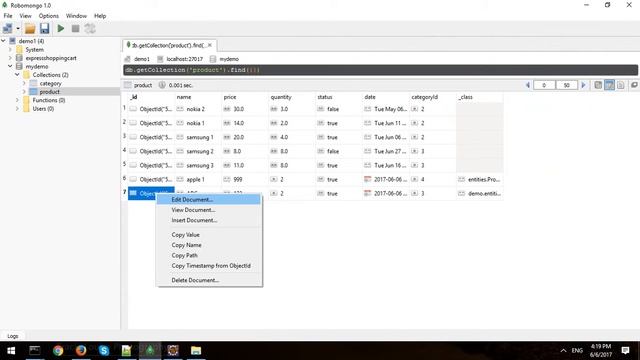Open the connect to MongoDB toolbar icon
This screenshot has width=640, height=360.
[x=7, y=29]
